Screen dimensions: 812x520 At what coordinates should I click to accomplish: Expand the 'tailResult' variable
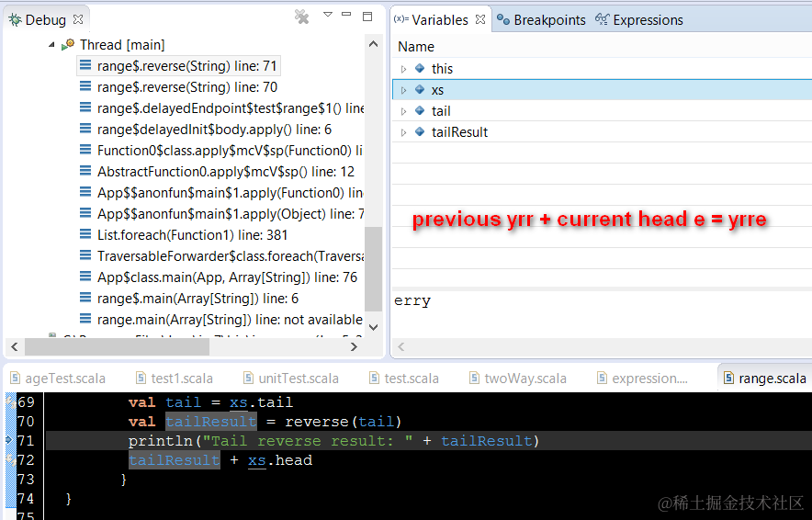(403, 132)
